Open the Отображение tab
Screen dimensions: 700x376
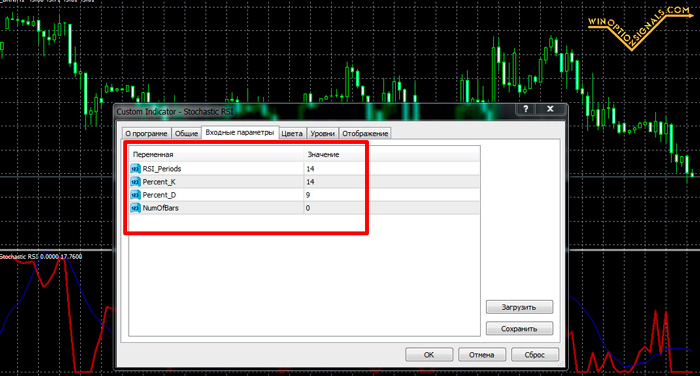(365, 134)
